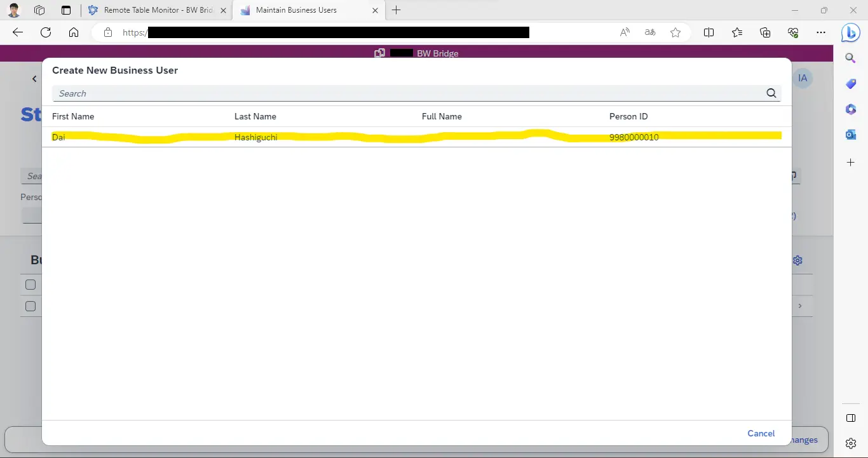Open row details chevron in background table
Viewport: 868px width, 458px height.
tap(800, 306)
